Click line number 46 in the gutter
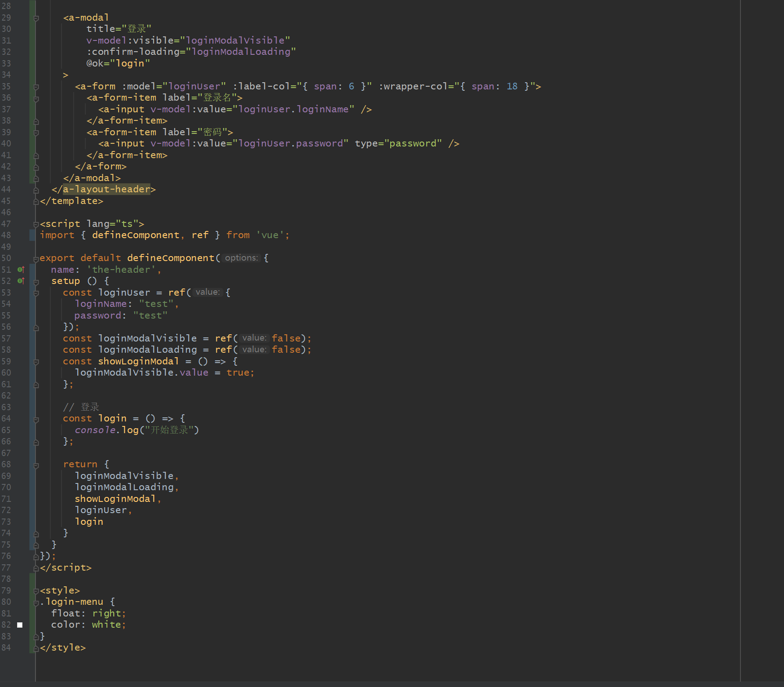 tap(6, 212)
